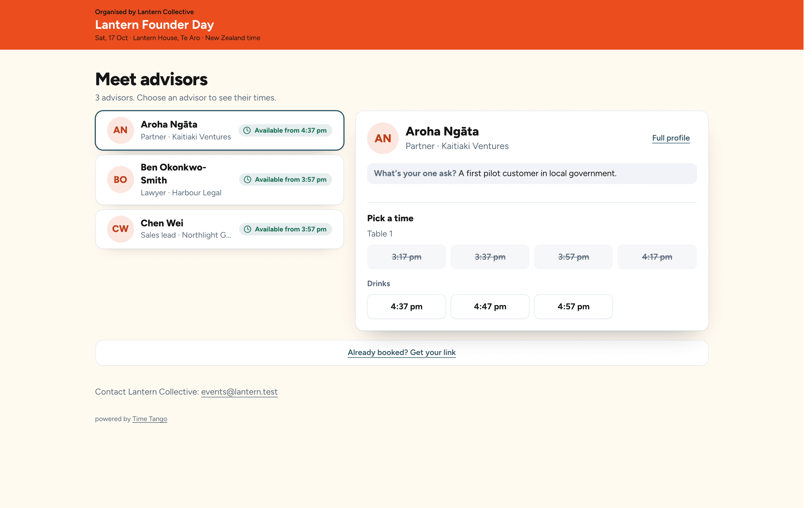Open the Time Tango link
The image size is (812, 508).
[x=150, y=419]
